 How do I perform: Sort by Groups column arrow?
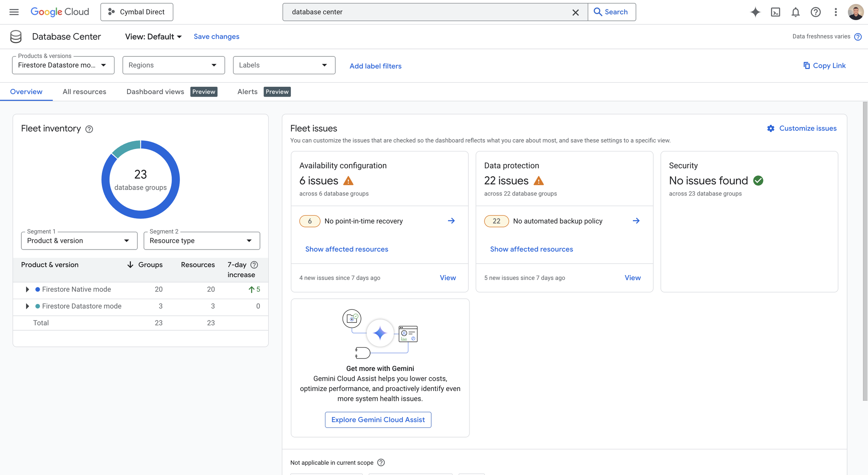coord(130,265)
